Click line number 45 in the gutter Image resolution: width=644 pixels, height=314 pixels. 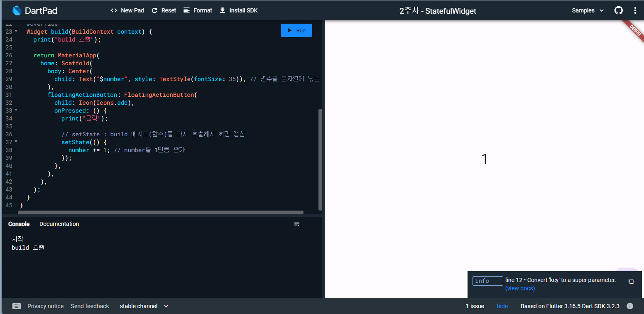[9, 205]
